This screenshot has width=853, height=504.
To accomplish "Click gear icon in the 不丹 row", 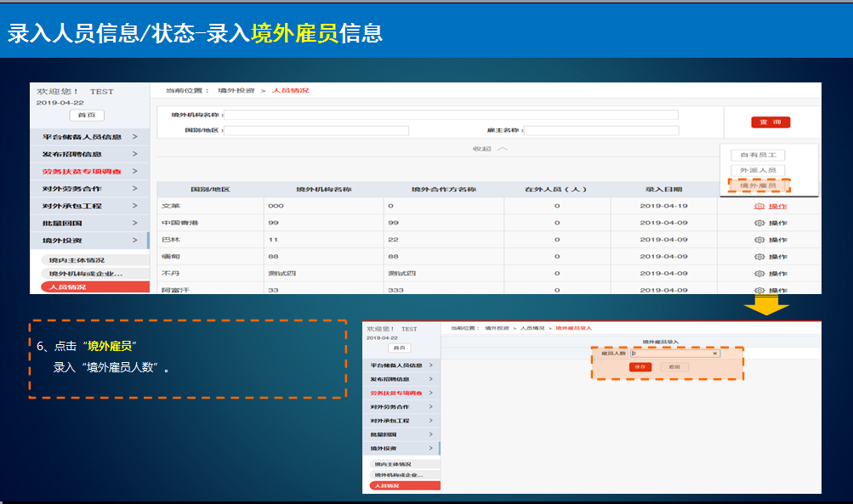I will (x=759, y=274).
